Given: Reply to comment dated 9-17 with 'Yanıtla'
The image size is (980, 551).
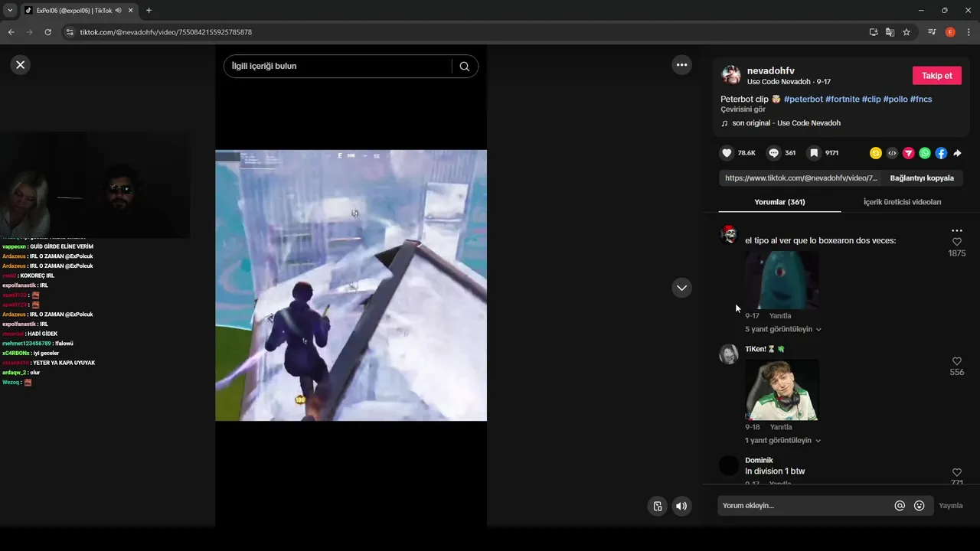Looking at the screenshot, I should [780, 316].
